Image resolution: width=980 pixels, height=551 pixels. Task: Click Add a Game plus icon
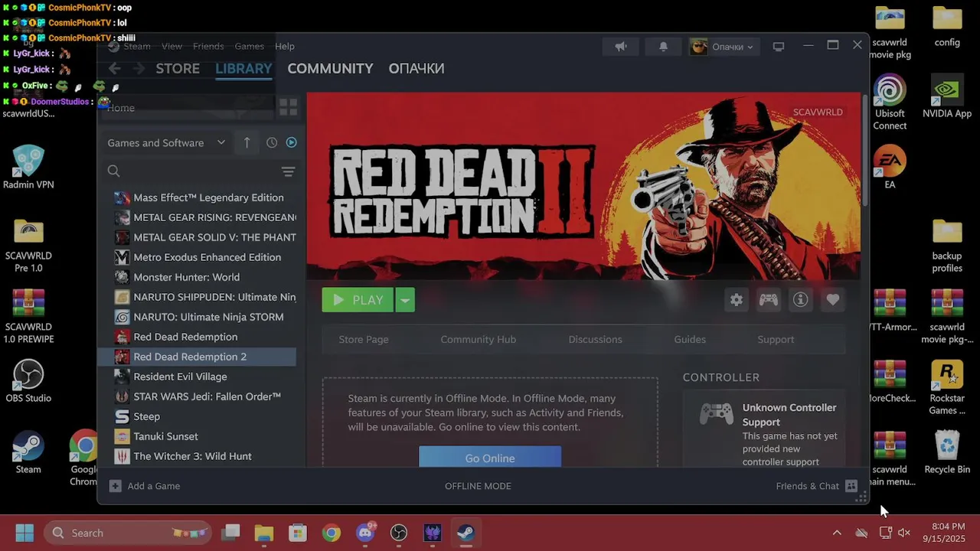(115, 486)
